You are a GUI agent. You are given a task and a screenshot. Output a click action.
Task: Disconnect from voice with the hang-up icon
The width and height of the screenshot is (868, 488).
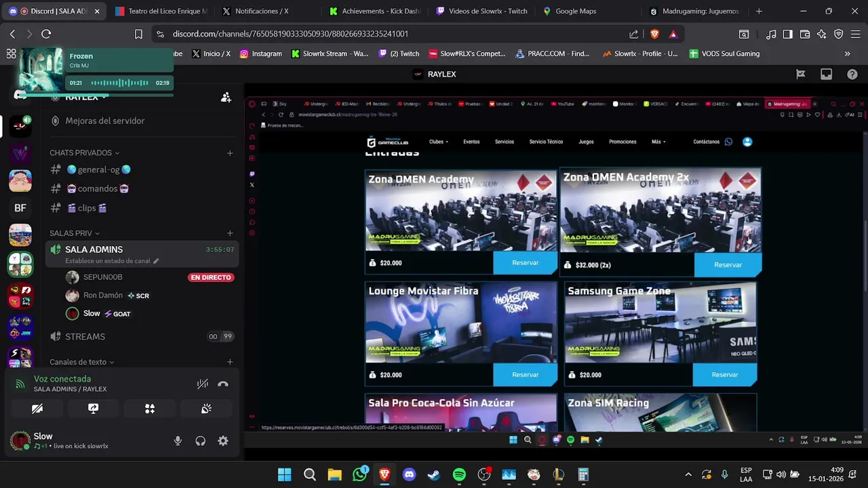[x=223, y=384]
